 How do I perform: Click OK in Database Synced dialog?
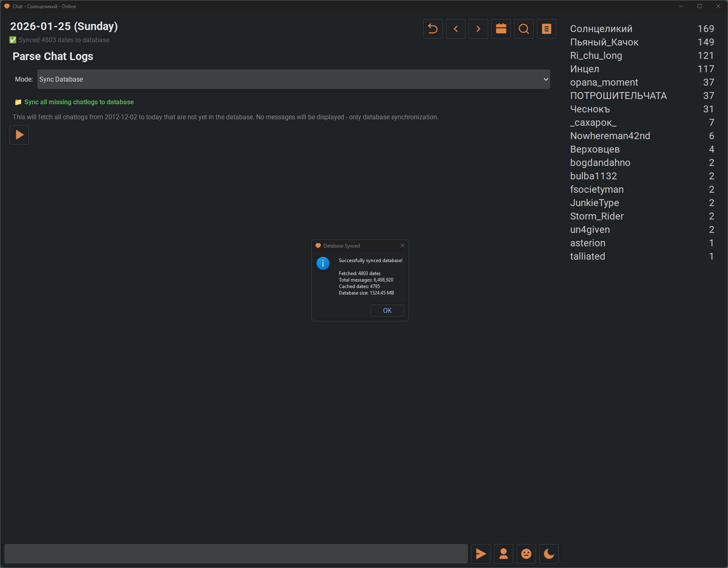pyautogui.click(x=387, y=310)
